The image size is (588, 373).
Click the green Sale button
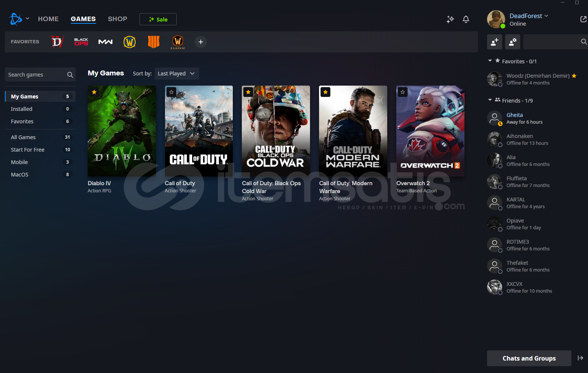coord(158,19)
